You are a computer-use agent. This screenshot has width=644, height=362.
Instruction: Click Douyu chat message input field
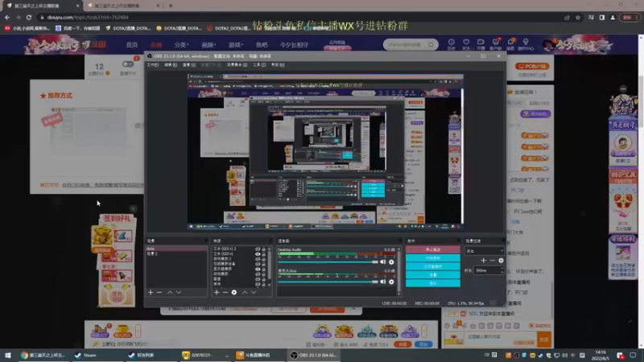click(x=500, y=339)
